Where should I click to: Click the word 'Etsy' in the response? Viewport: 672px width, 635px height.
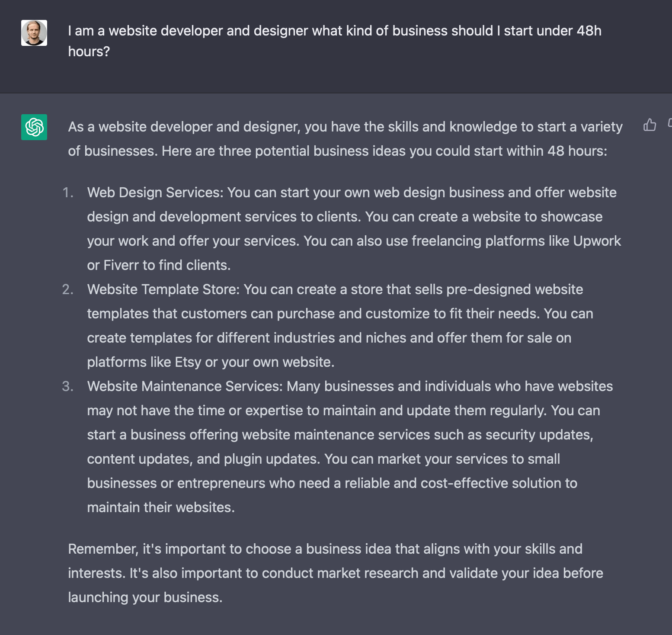coord(188,362)
